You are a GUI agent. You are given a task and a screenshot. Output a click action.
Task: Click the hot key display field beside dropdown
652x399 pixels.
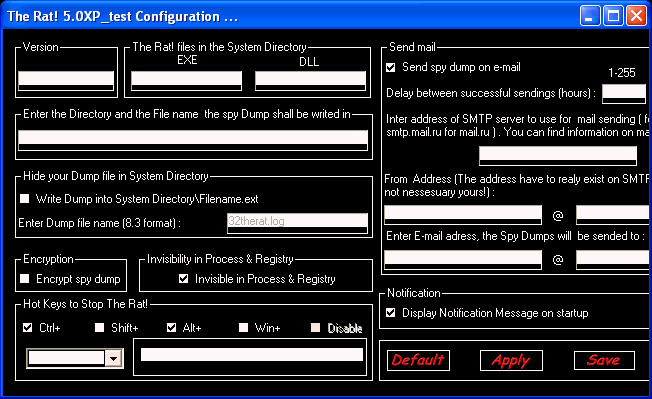(x=252, y=355)
